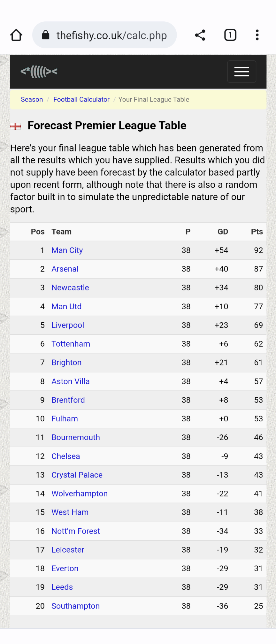Tap the fish skeleton site logo
The width and height of the screenshot is (276, 644).
(x=39, y=72)
